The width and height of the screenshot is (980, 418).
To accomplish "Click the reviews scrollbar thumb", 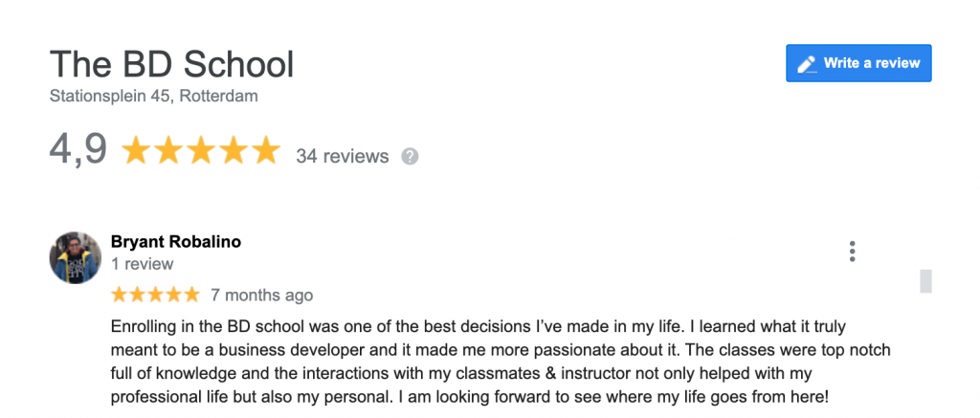I will (925, 280).
